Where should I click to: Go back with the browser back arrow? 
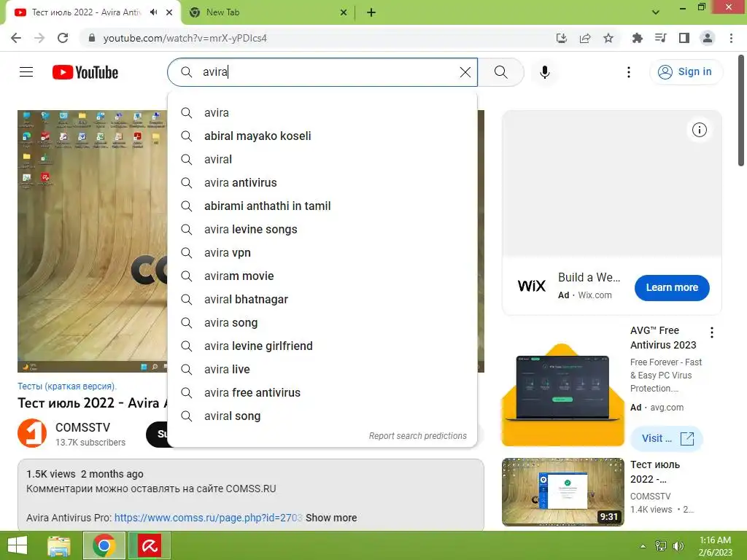click(x=16, y=38)
